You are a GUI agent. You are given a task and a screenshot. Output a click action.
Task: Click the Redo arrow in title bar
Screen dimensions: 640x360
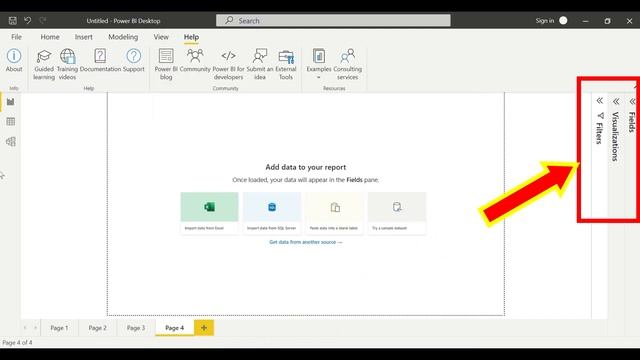click(43, 20)
